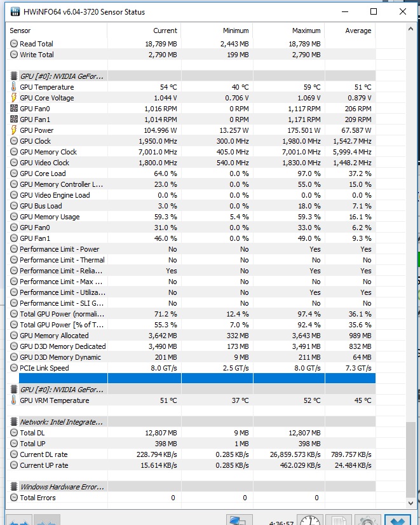Screen dimensions: 420x525
Task: Select the GPU Video Engine Load row label
Action: click(55, 195)
